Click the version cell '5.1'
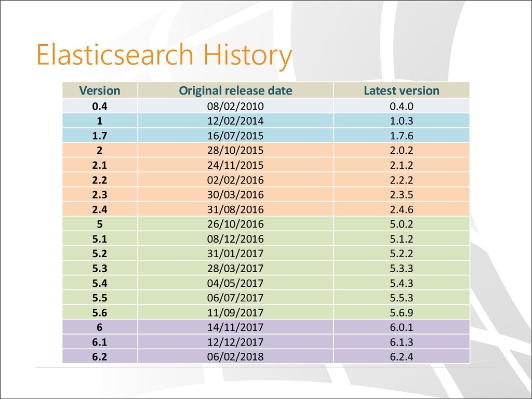The image size is (532, 399). (x=100, y=239)
